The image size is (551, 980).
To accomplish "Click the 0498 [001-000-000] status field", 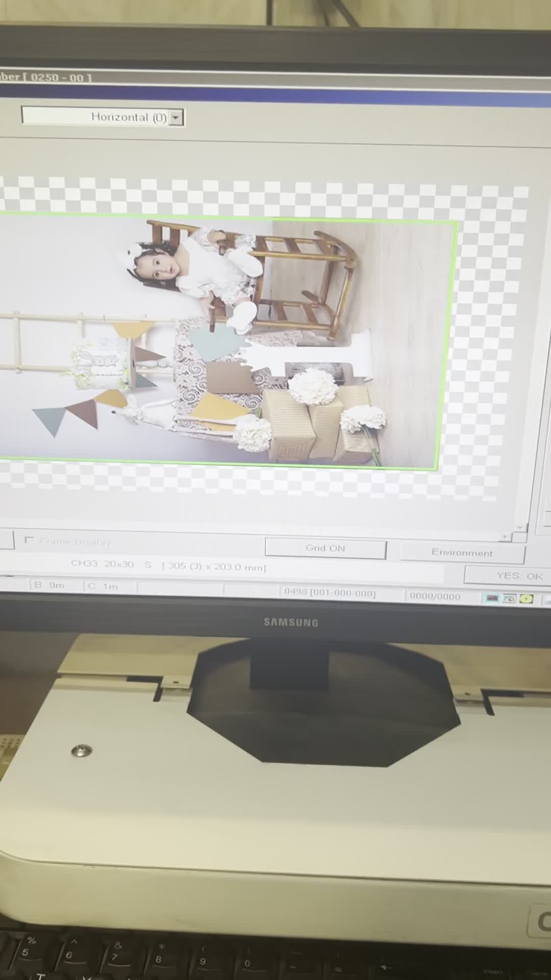I will tap(330, 593).
